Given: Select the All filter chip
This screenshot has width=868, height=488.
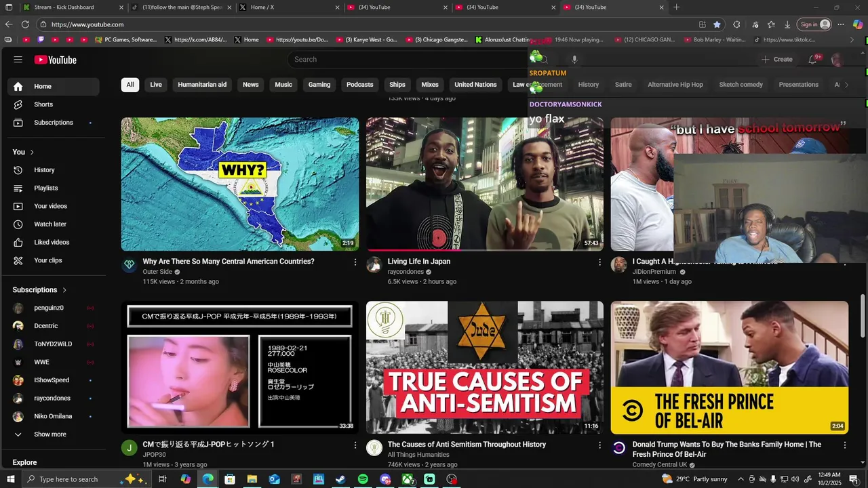Looking at the screenshot, I should (130, 85).
